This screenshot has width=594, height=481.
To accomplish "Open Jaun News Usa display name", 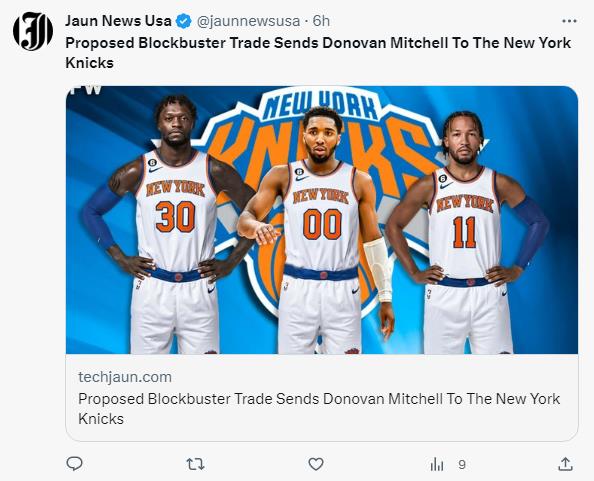I will [x=118, y=21].
